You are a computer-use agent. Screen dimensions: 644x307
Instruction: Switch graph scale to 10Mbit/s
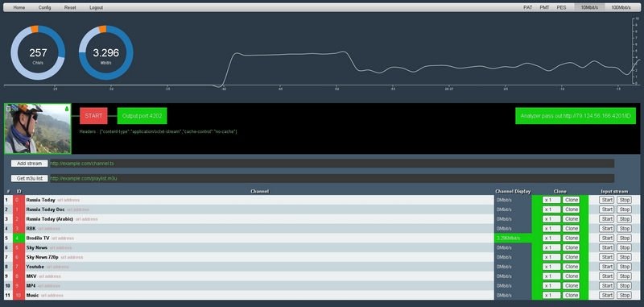[x=589, y=7]
